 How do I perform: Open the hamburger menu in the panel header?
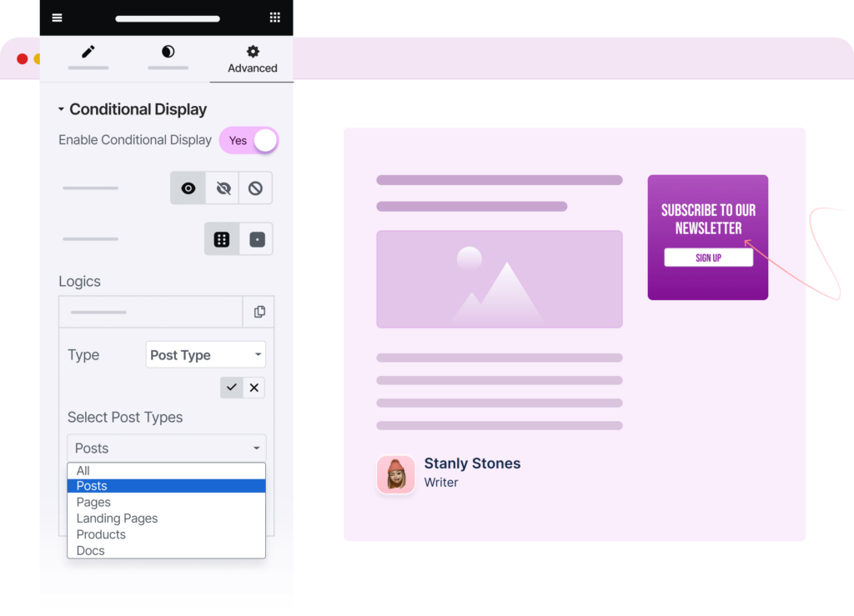pyautogui.click(x=57, y=18)
